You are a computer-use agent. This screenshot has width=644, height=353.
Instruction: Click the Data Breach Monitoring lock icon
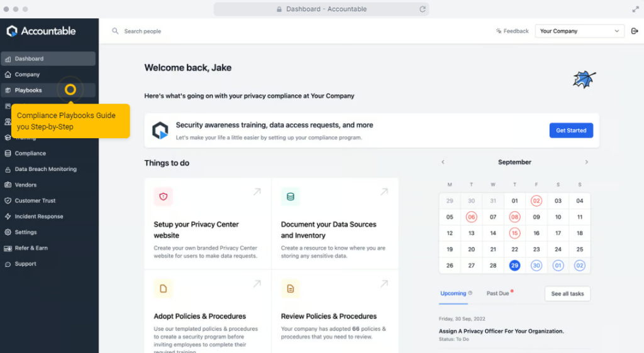(x=8, y=170)
